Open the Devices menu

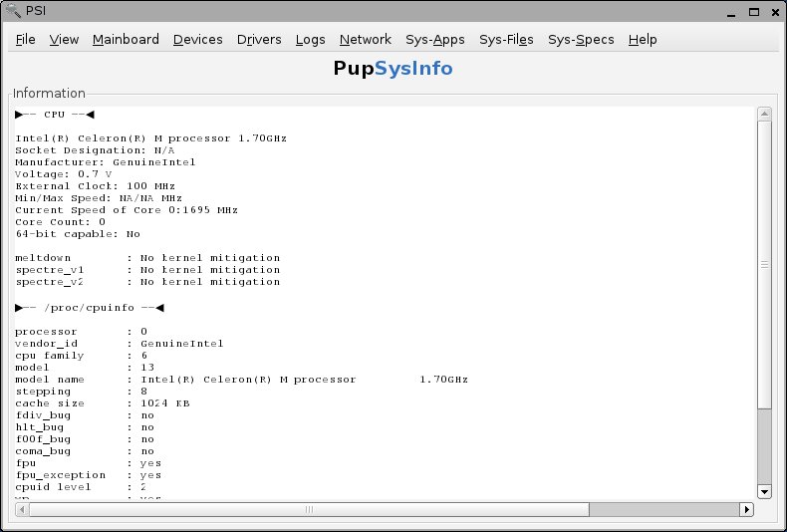point(198,39)
